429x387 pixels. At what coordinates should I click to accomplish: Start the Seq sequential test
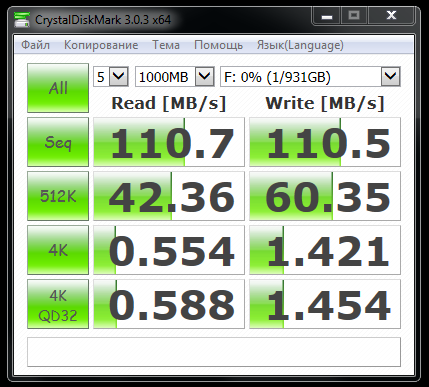tap(58, 142)
